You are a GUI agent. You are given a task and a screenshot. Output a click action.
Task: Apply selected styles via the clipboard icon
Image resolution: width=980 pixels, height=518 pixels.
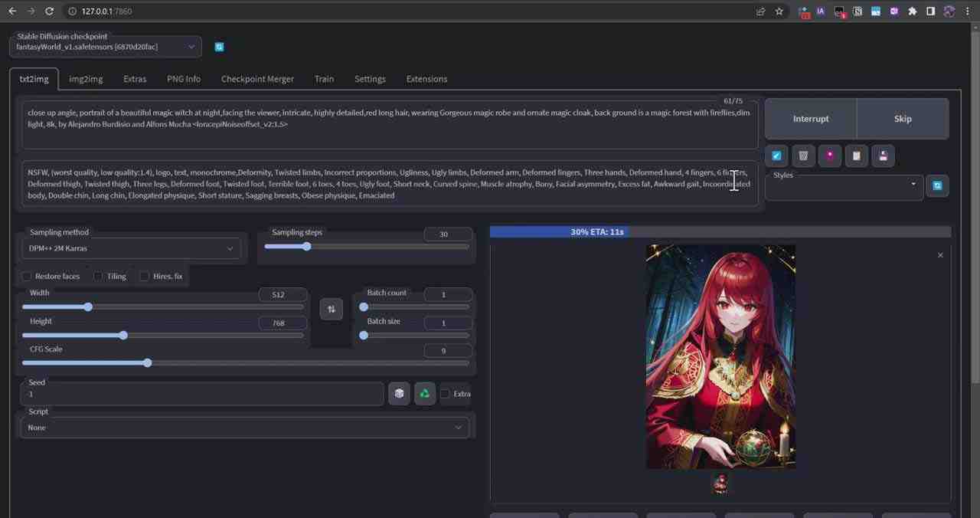[856, 156]
